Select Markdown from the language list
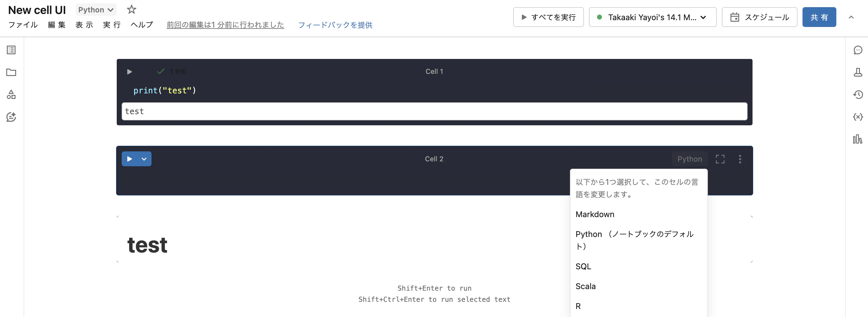The height and width of the screenshot is (317, 868). 595,214
